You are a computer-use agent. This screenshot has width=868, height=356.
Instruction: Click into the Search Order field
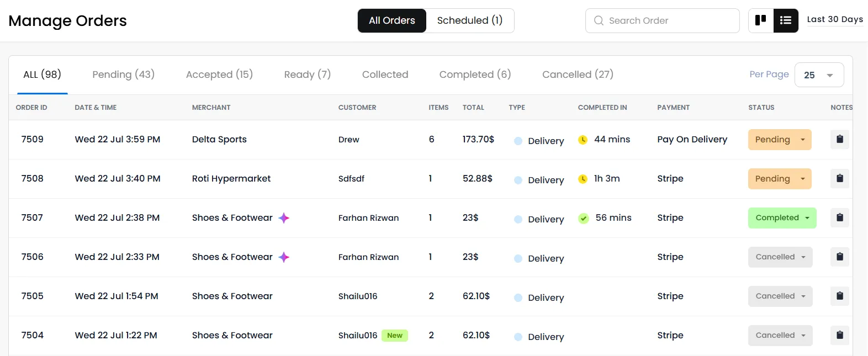pos(663,20)
